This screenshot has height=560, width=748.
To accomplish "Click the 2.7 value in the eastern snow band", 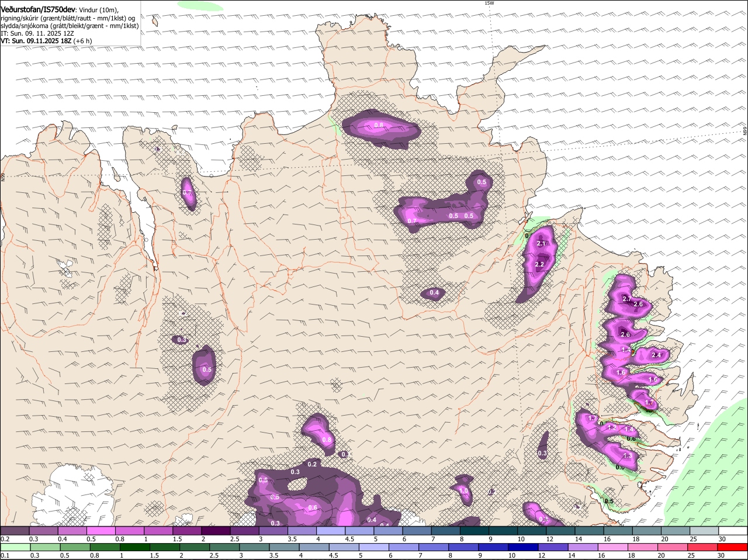I will tap(627, 299).
